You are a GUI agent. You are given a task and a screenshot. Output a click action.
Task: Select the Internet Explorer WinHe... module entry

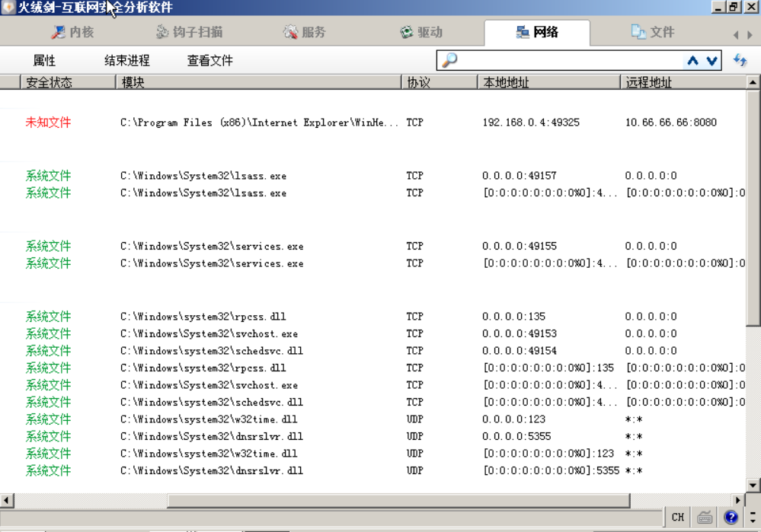[x=259, y=123]
